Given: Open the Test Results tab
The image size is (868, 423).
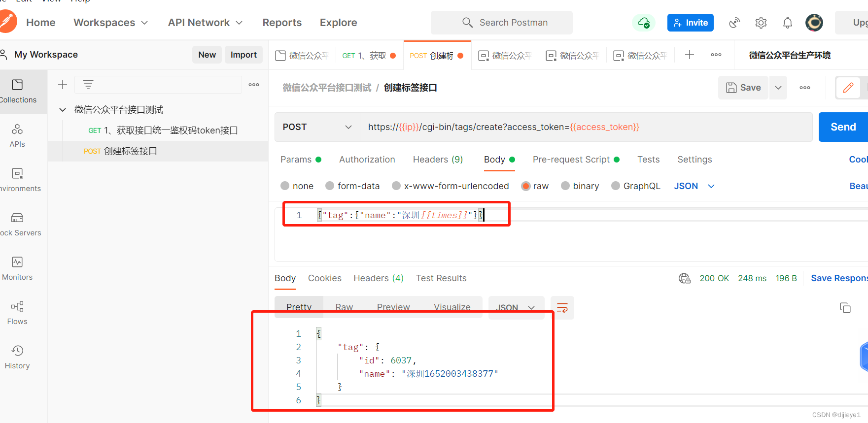Looking at the screenshot, I should [x=441, y=278].
